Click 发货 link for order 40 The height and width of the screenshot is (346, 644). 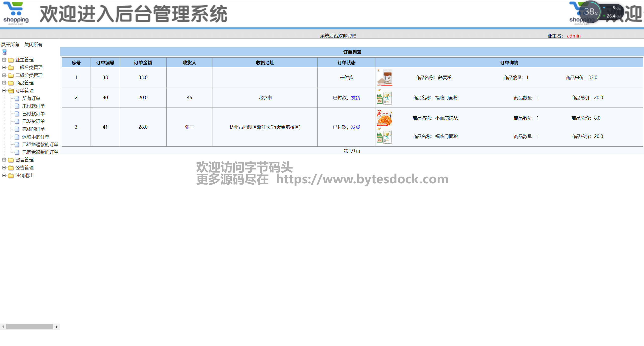355,98
